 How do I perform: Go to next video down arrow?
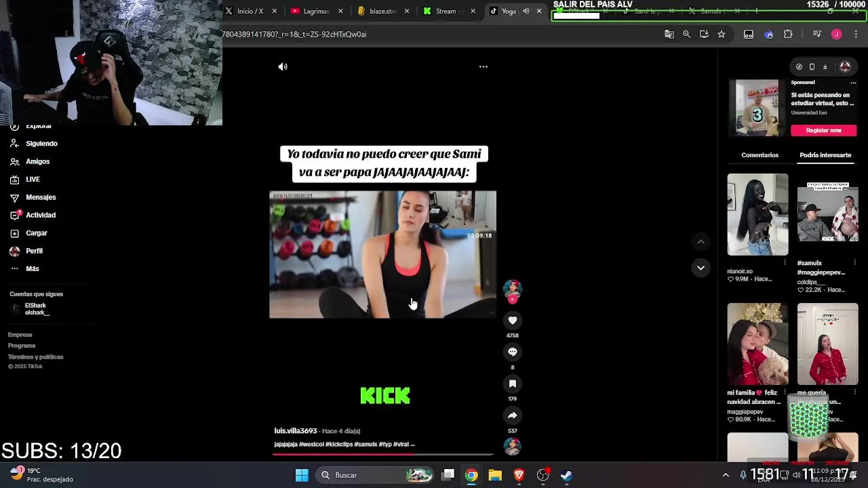tap(701, 268)
